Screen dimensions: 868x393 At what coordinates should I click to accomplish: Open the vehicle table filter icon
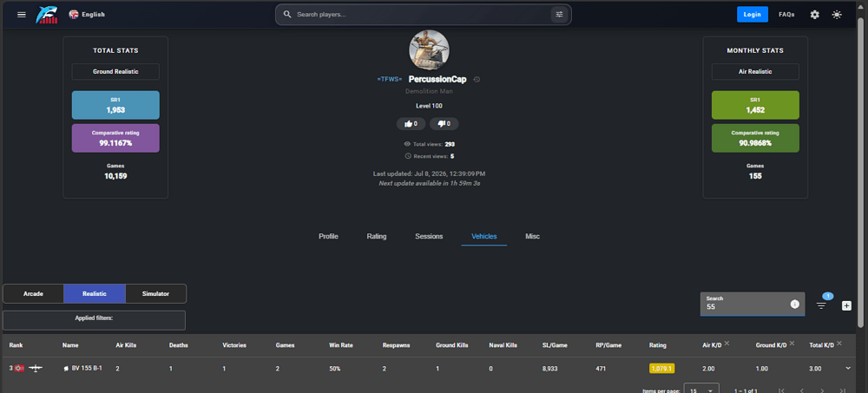coord(821,305)
